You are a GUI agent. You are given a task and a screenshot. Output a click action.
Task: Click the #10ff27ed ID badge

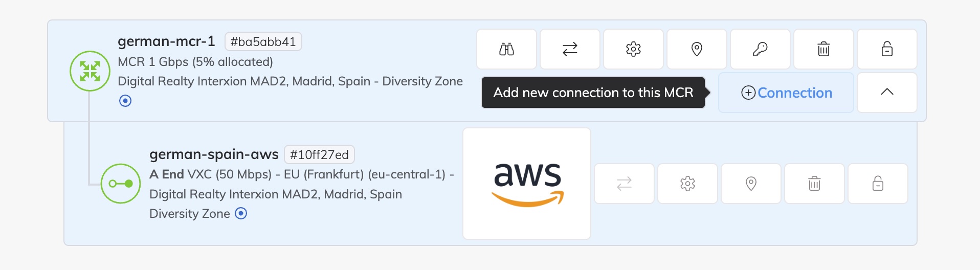click(319, 155)
